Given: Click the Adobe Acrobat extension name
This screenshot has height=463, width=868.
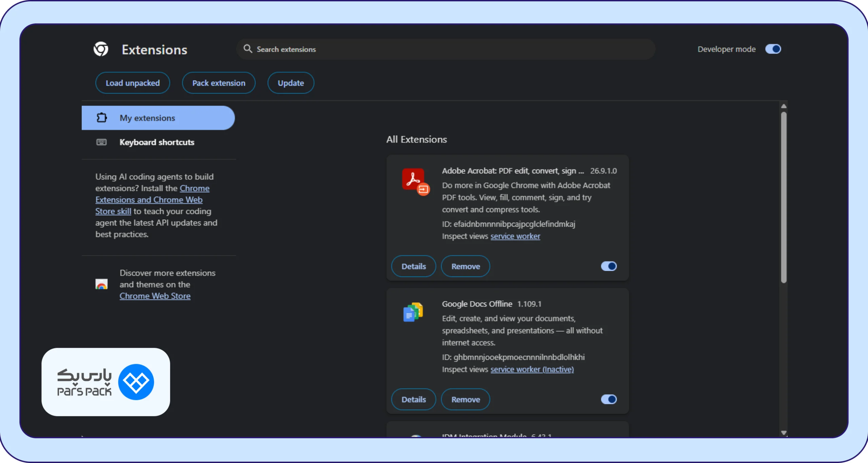Looking at the screenshot, I should pos(513,171).
